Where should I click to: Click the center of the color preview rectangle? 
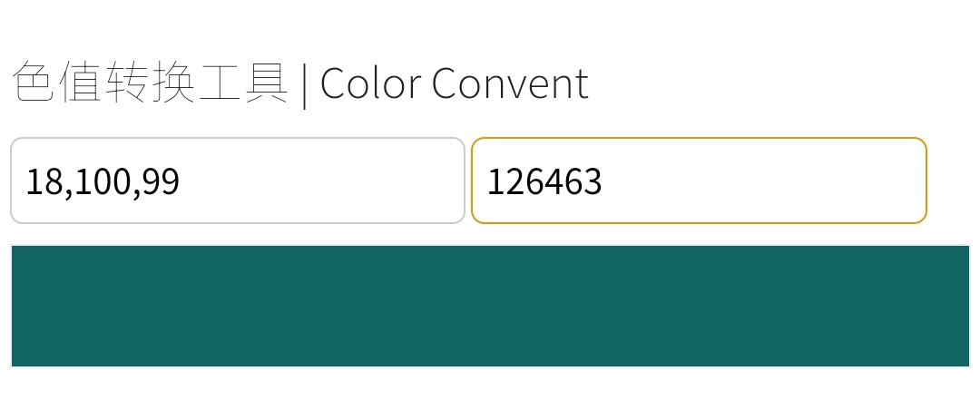[490, 306]
